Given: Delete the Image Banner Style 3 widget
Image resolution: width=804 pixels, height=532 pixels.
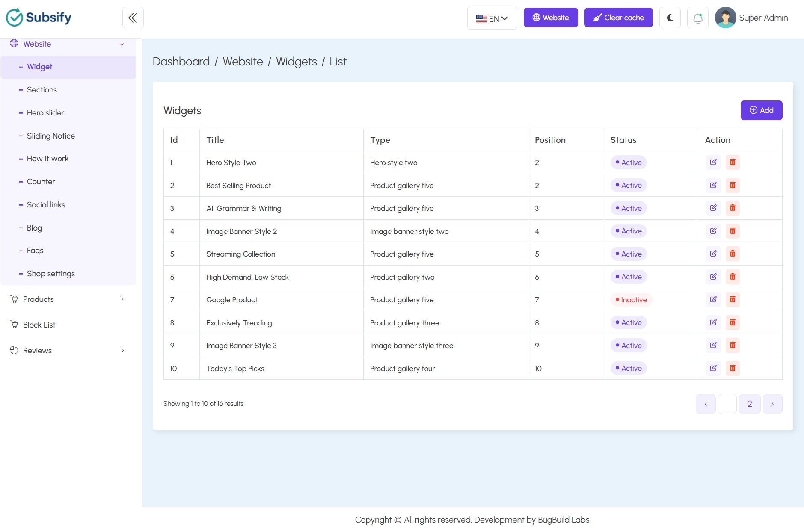Looking at the screenshot, I should 733,345.
